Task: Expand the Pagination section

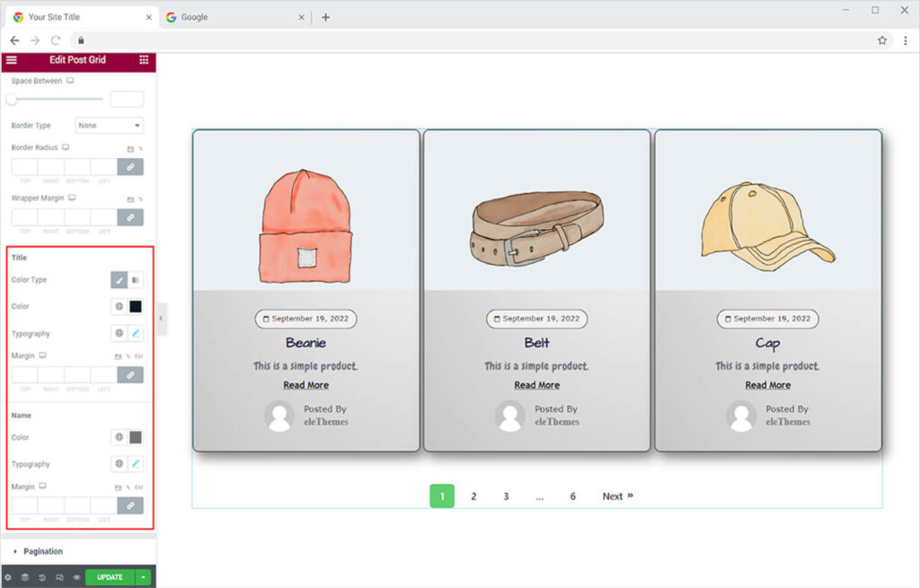Action: click(43, 551)
